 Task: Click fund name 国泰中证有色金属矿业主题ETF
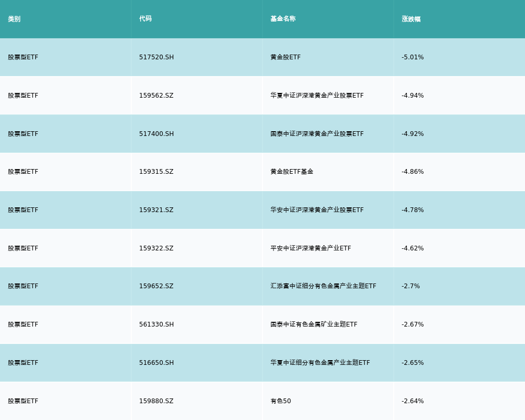314,324
